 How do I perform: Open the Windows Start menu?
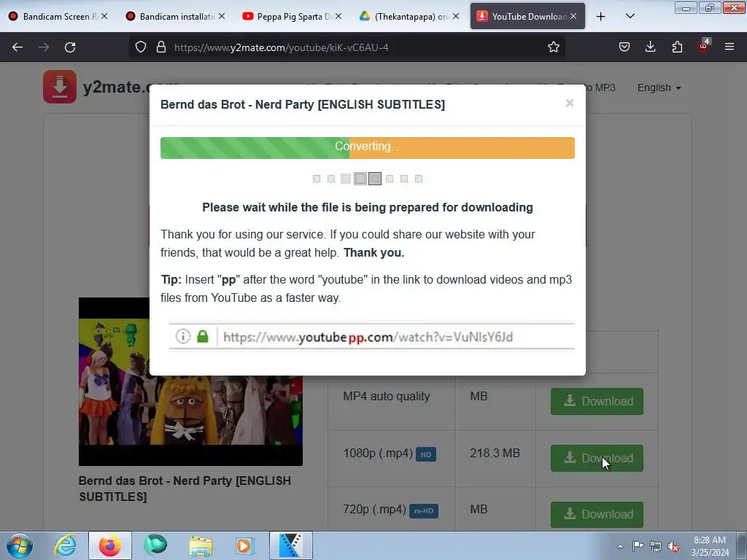20,545
